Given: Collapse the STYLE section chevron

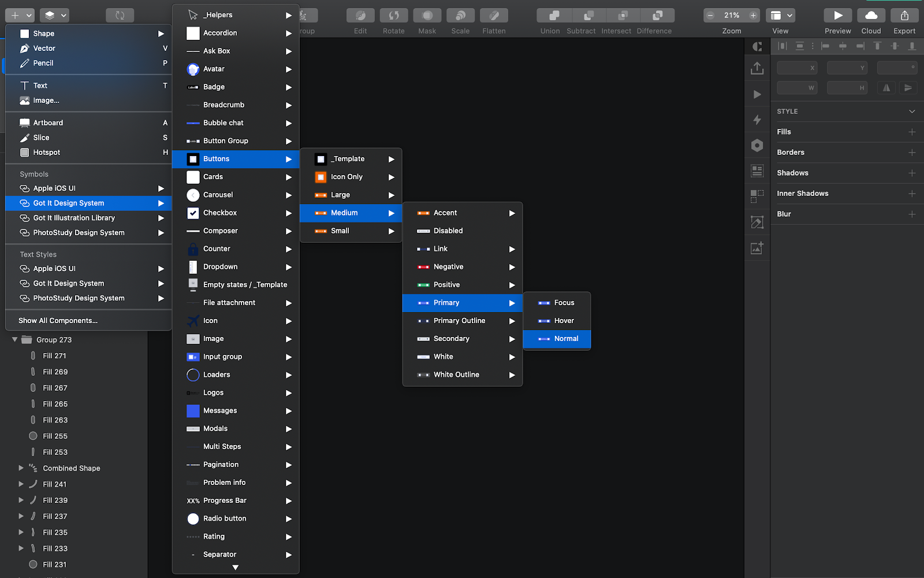Looking at the screenshot, I should pyautogui.click(x=912, y=111).
